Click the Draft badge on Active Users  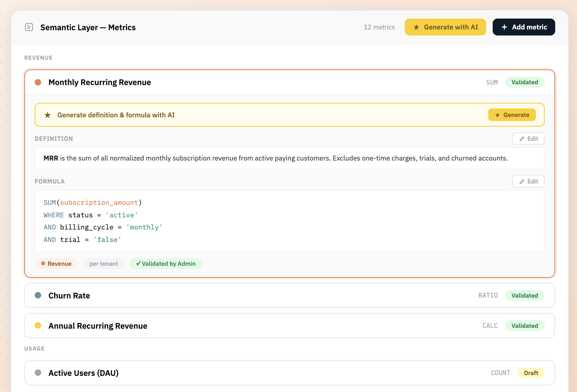point(531,373)
